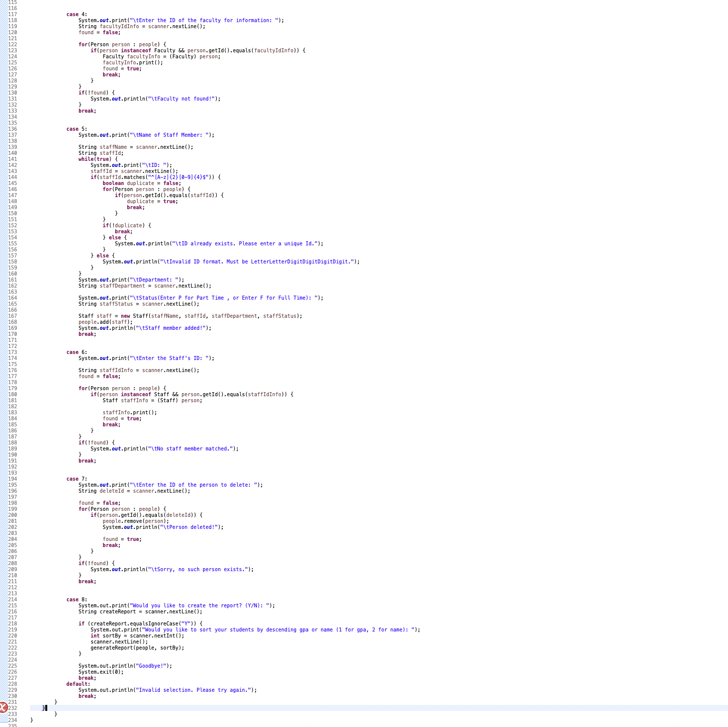
Task: Click line number 173 beside case 6
Action: coord(13,352)
